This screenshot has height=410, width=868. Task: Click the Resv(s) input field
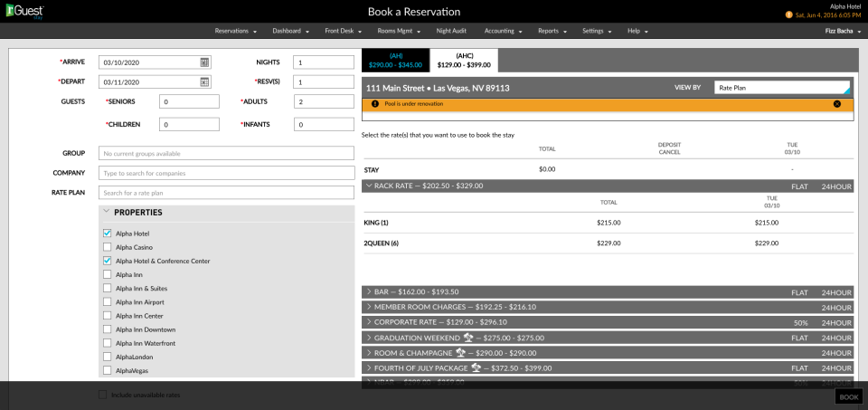tap(324, 82)
